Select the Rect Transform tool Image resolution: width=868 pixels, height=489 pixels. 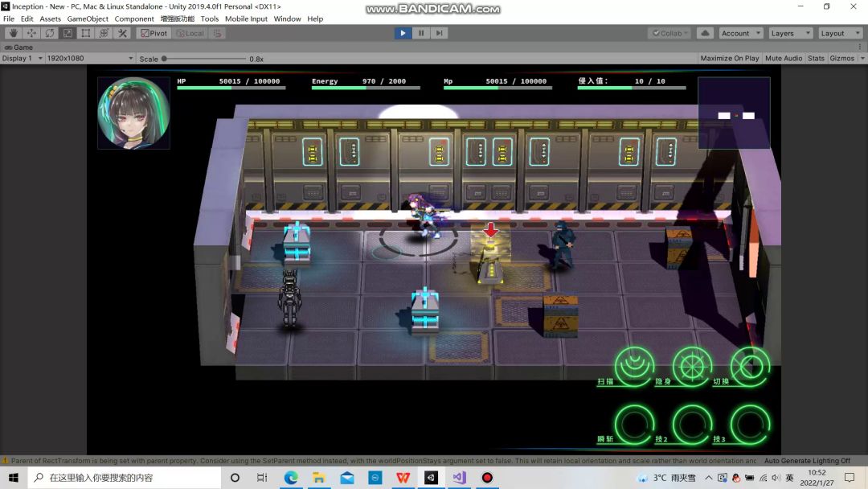86,33
